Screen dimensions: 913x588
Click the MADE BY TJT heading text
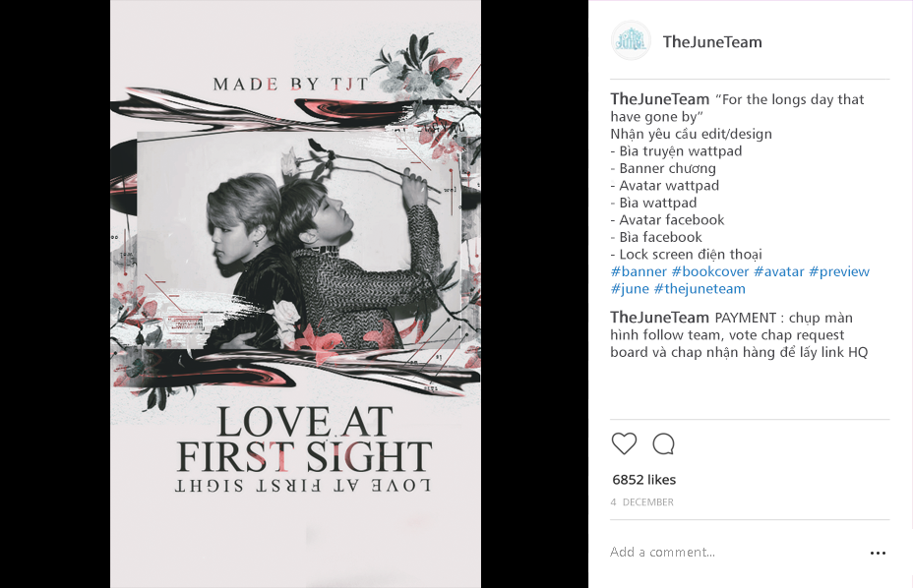291,85
